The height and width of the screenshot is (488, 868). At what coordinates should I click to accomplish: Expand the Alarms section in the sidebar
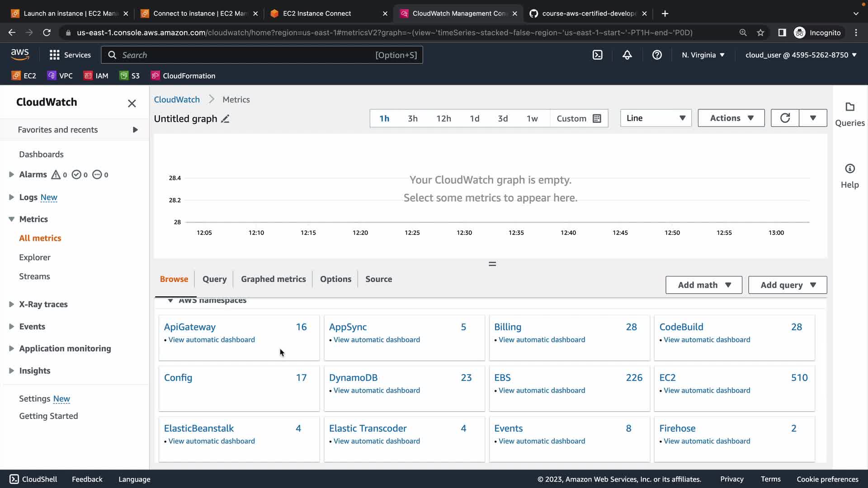[x=11, y=174]
